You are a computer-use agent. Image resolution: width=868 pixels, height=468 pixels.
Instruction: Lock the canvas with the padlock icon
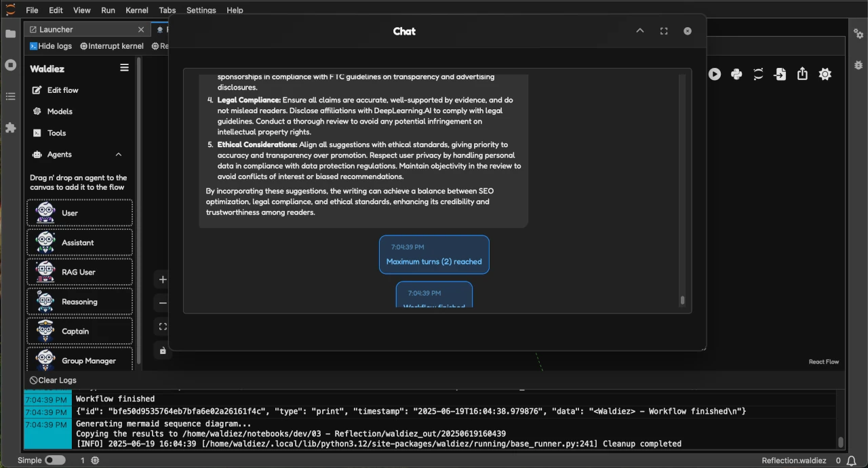162,350
